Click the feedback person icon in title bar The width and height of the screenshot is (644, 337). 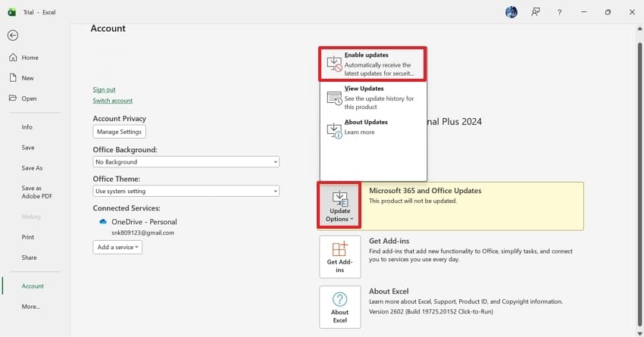click(x=535, y=12)
